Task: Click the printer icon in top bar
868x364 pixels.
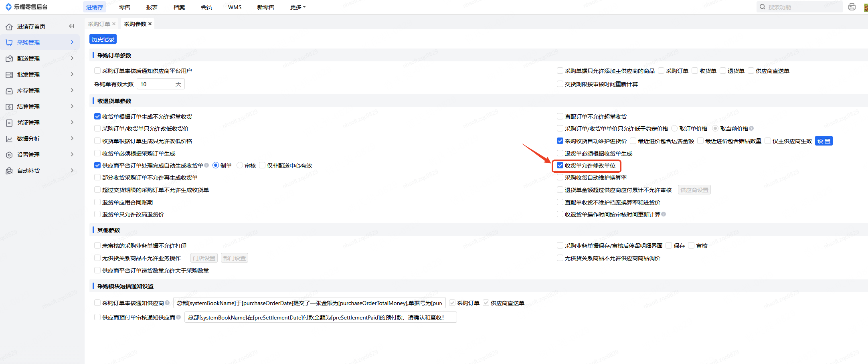Action: (x=852, y=7)
